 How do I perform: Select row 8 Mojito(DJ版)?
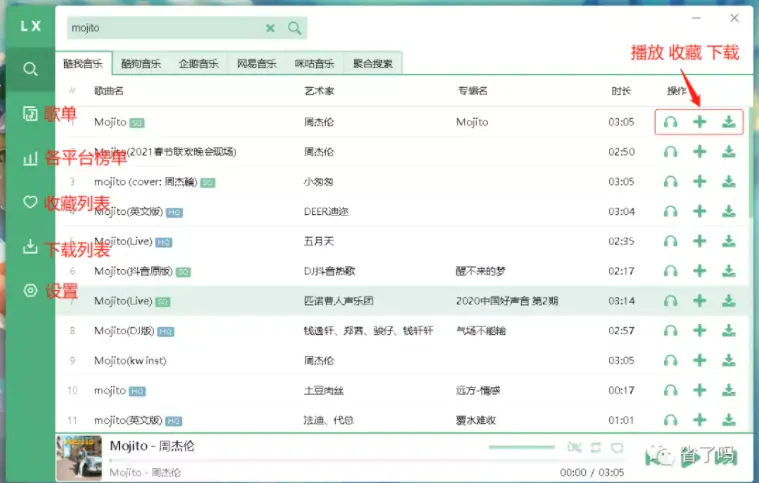click(x=403, y=331)
